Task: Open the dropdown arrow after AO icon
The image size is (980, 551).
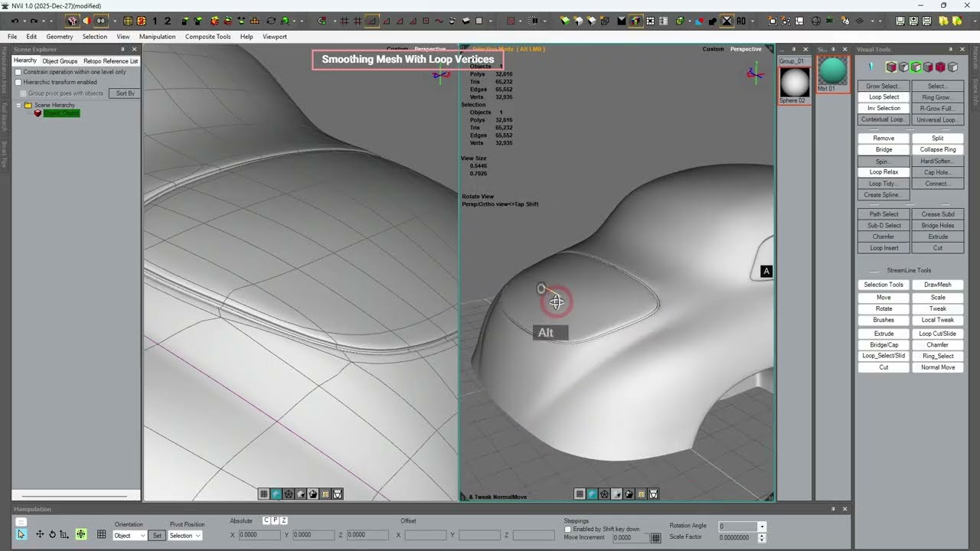Action: pyautogui.click(x=753, y=21)
